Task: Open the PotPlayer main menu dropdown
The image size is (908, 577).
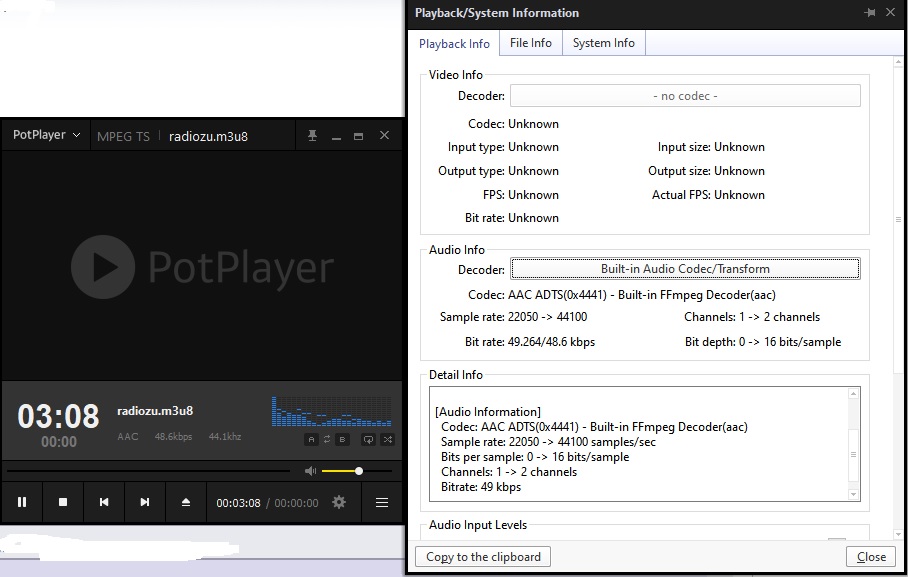Action: [x=46, y=135]
